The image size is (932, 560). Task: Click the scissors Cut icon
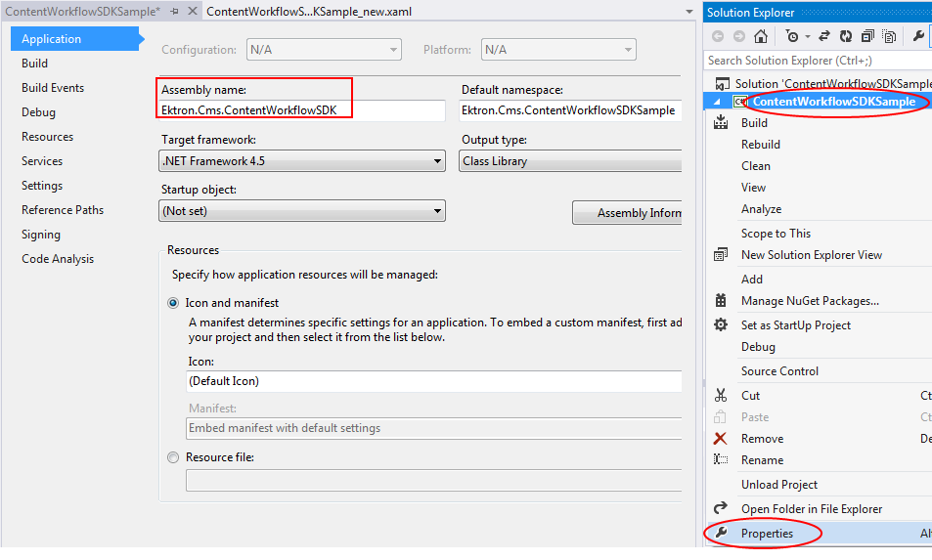pos(721,396)
